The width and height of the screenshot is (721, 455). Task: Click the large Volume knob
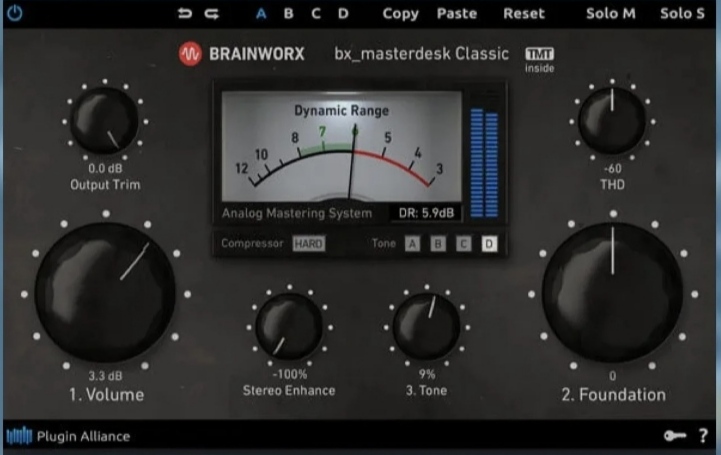coord(105,293)
